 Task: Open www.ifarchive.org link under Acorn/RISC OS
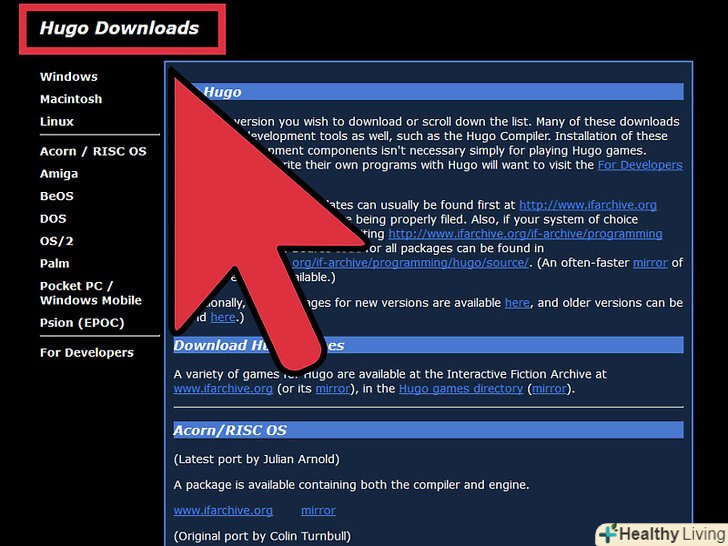pos(223,510)
